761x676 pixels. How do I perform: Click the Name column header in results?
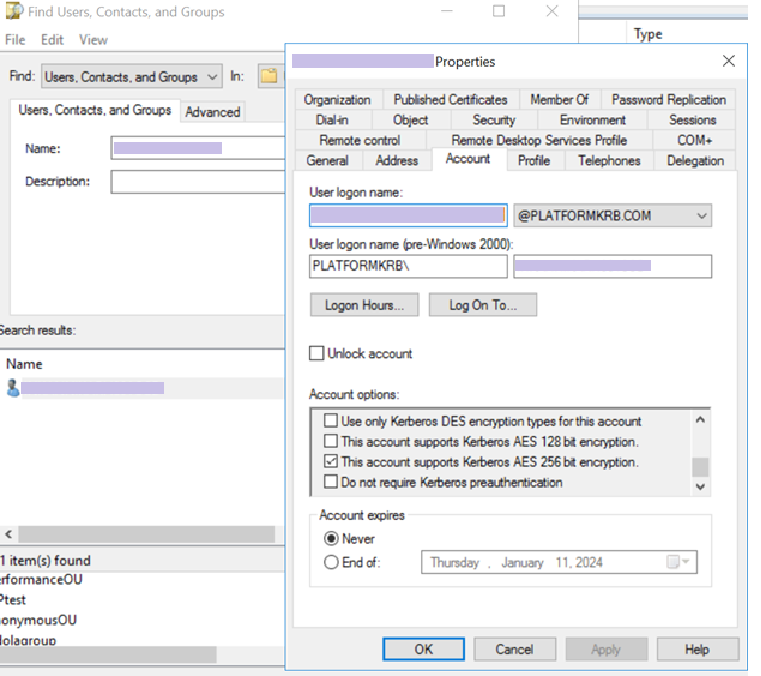[x=24, y=364]
